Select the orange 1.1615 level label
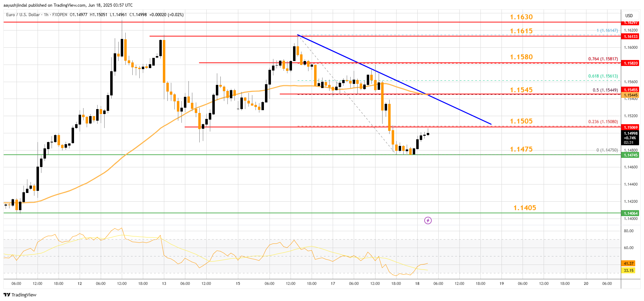The width and height of the screenshot is (644, 301). pos(521,31)
